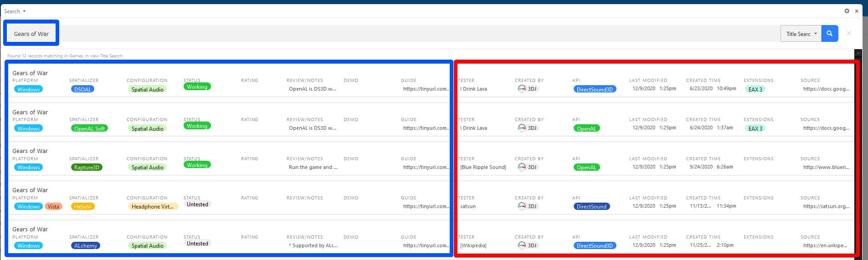Viewport: 868px width, 260px height.
Task: Click OpenAL API tag in Rapture3D row
Action: pos(586,167)
